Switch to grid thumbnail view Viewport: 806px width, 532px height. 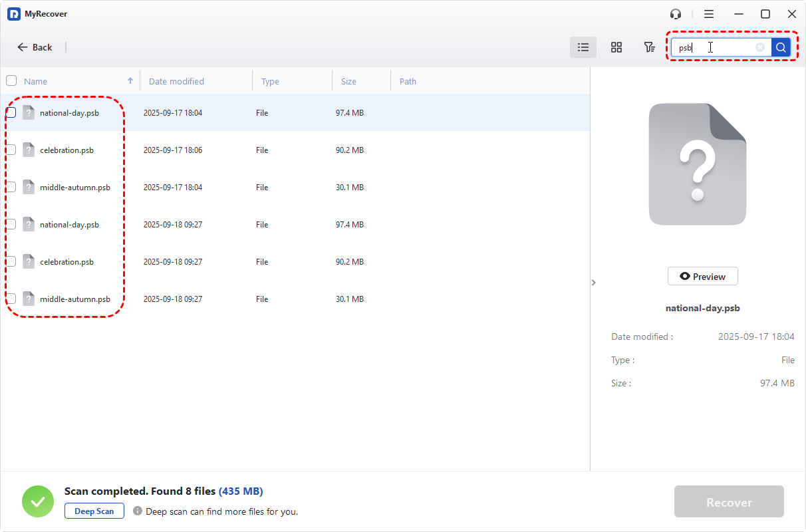[616, 47]
